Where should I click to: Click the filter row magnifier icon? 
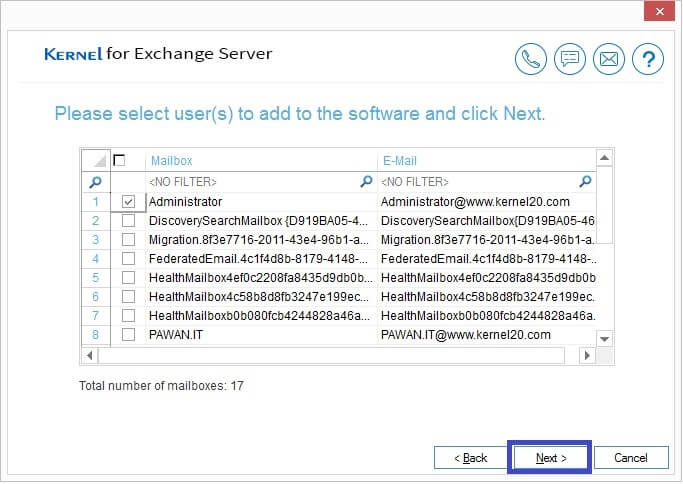click(x=95, y=182)
